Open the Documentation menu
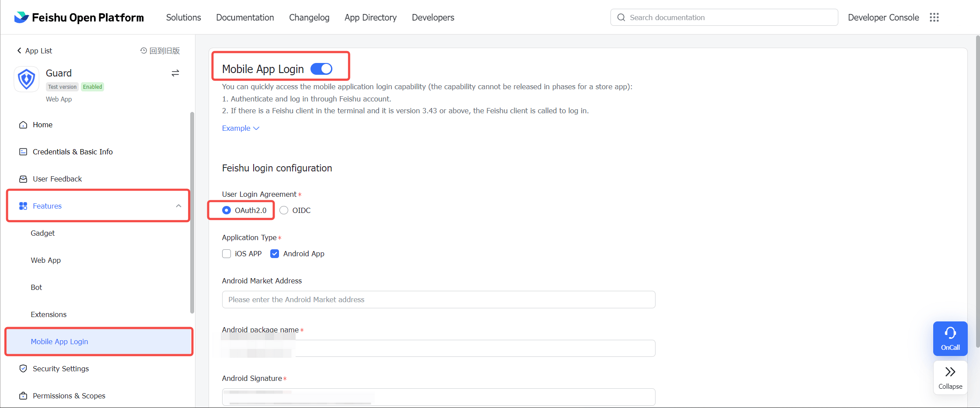This screenshot has width=980, height=408. (x=245, y=17)
